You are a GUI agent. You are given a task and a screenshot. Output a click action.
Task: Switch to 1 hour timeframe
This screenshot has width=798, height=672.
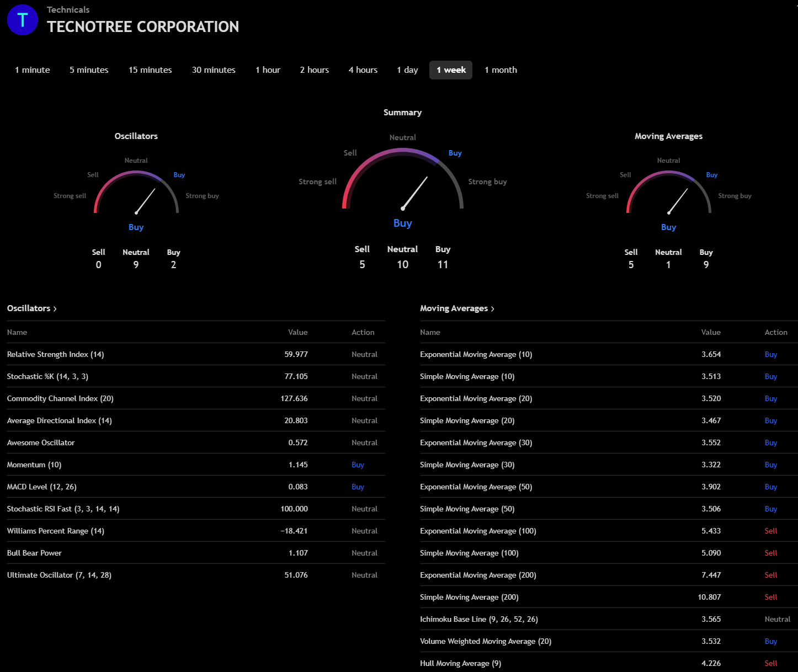(268, 70)
